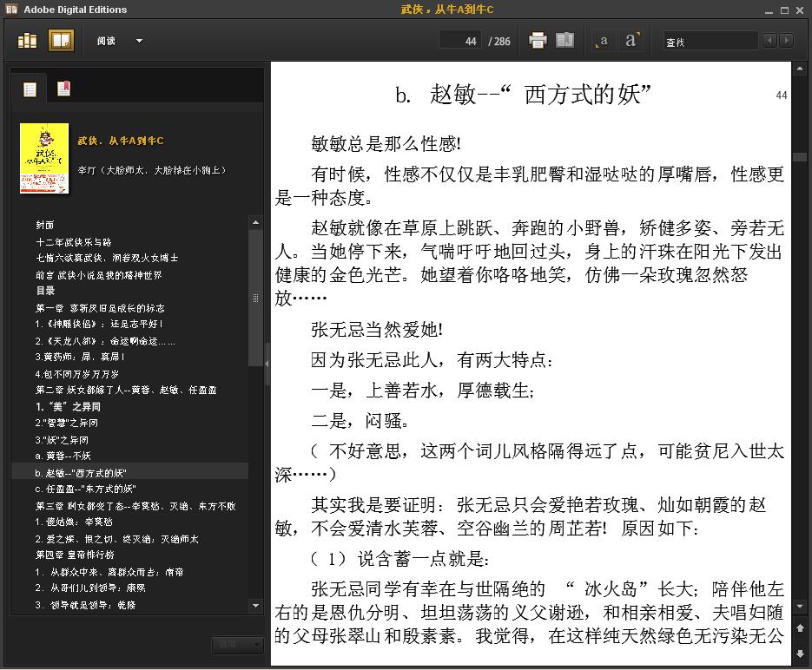812x670 pixels.
Task: Open 第四章 皇帝排行榜 entry
Action: pyautogui.click(x=75, y=554)
